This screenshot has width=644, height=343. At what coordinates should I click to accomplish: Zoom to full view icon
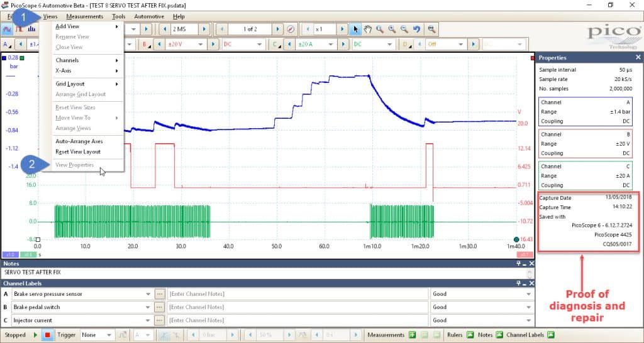point(431,29)
